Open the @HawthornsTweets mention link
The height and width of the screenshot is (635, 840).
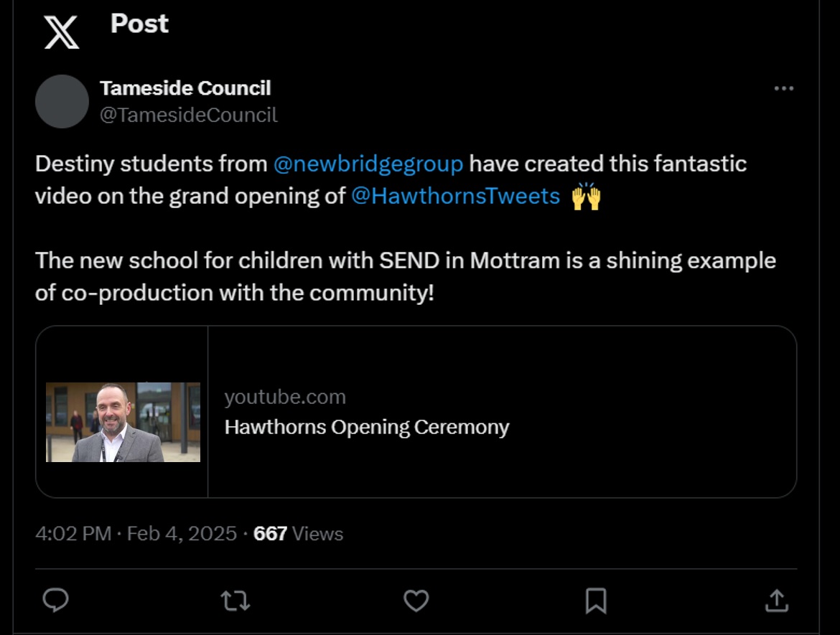tap(455, 196)
